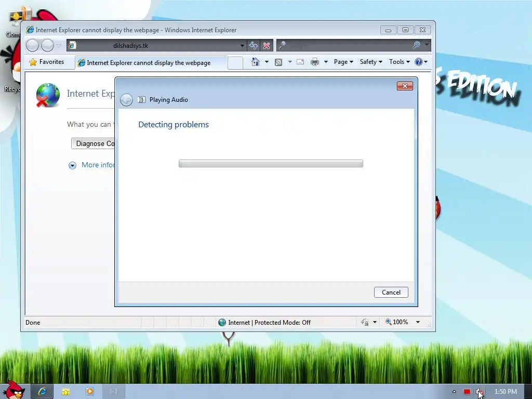Show hidden system tray icons

[454, 392]
